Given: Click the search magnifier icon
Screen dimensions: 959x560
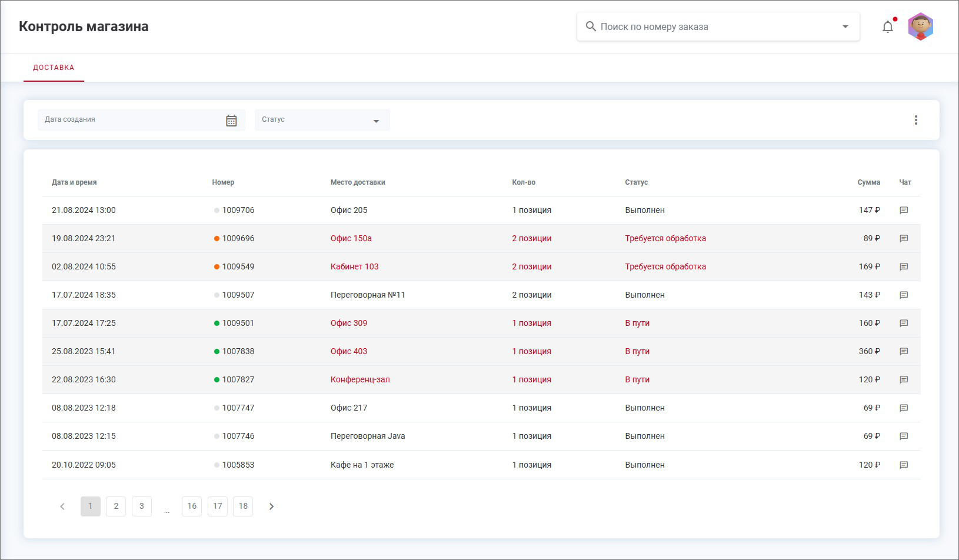Looking at the screenshot, I should (x=591, y=26).
